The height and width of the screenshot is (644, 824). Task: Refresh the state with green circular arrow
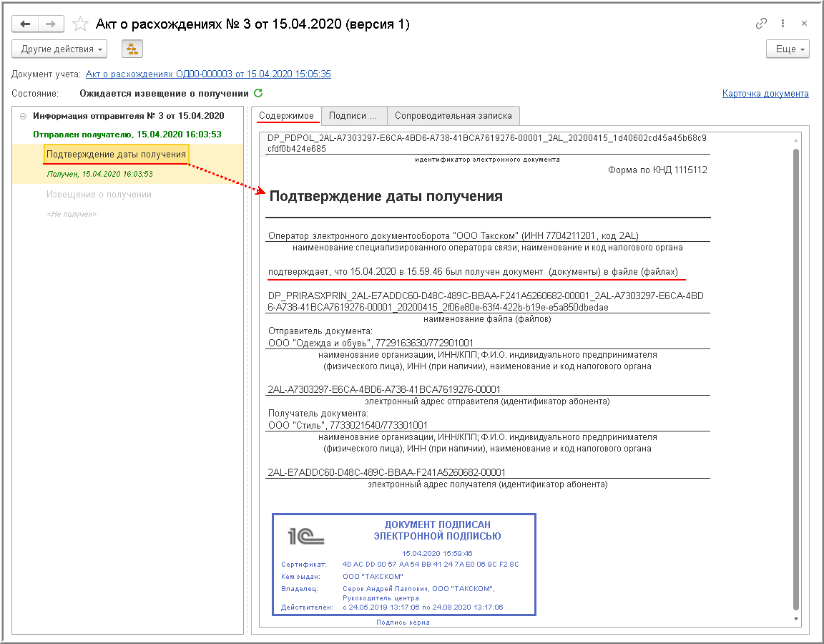tap(258, 93)
